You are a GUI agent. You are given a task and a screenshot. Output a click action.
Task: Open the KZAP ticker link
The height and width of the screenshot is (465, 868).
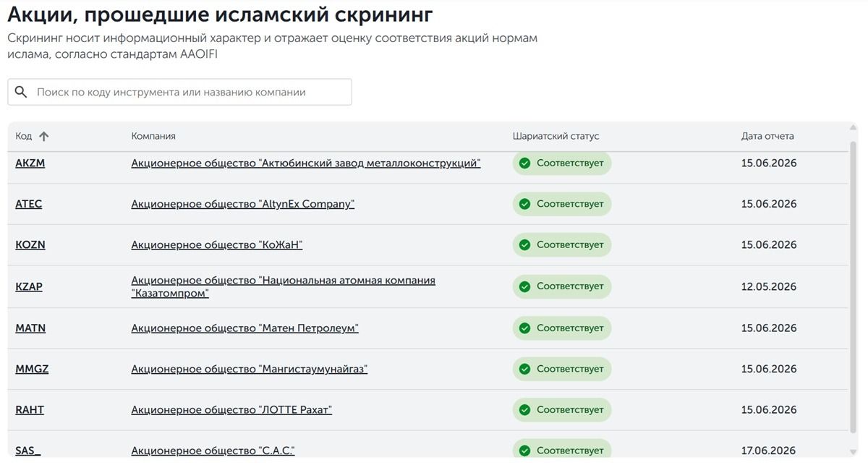pos(29,287)
